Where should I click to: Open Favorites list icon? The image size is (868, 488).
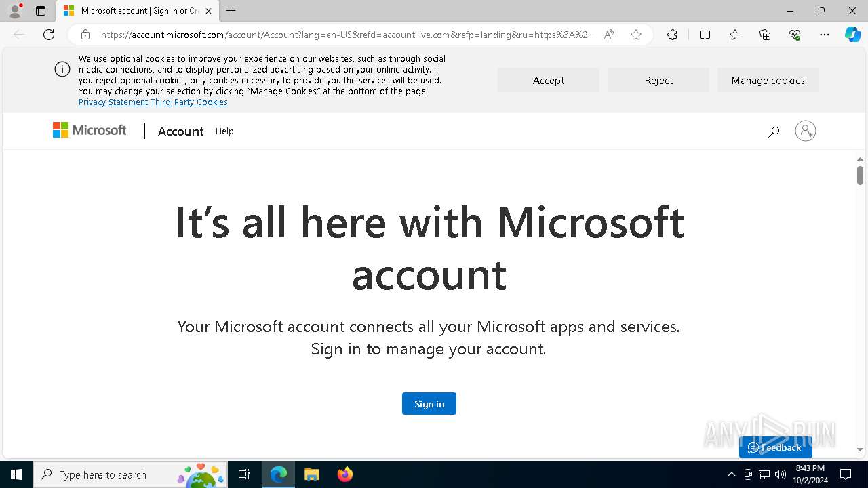tap(735, 35)
